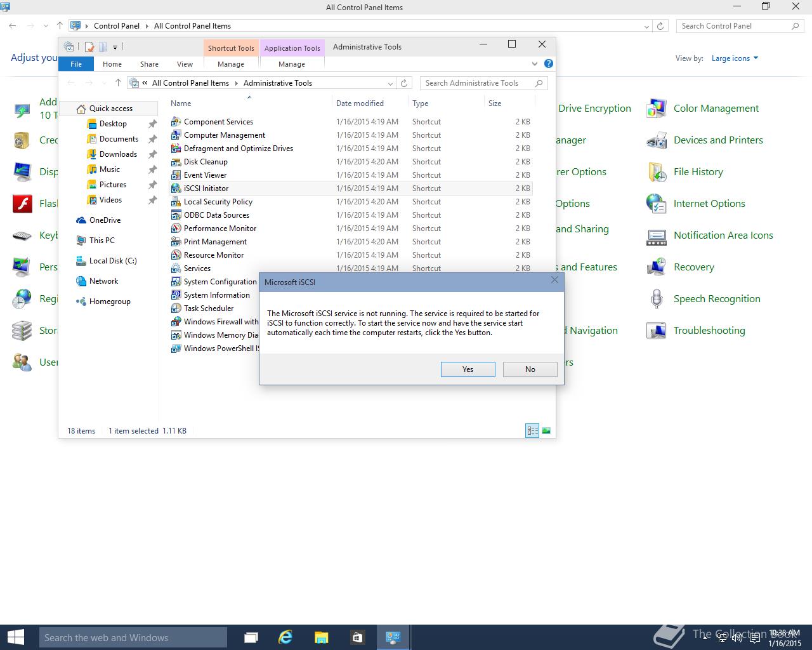Open Component Services shortcut icon
Viewport: 812px width, 650px height.
[176, 122]
